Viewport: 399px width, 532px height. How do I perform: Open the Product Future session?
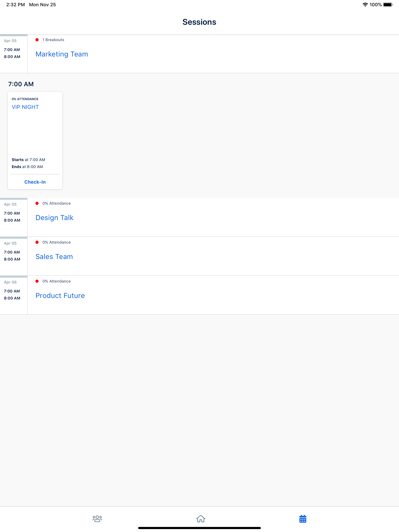[60, 296]
